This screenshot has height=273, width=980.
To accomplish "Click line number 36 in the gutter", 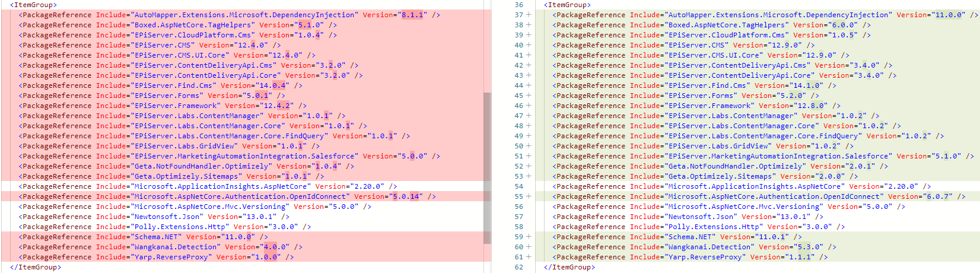I will point(519,5).
